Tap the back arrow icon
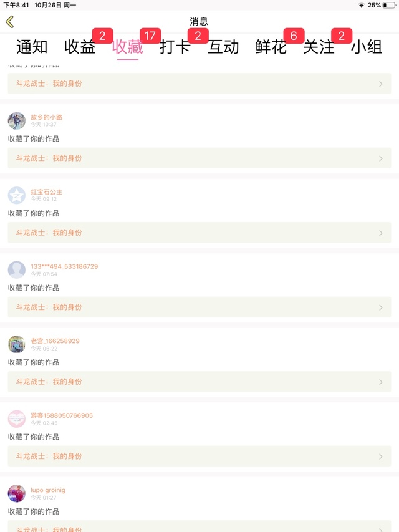399x532 pixels. point(10,22)
